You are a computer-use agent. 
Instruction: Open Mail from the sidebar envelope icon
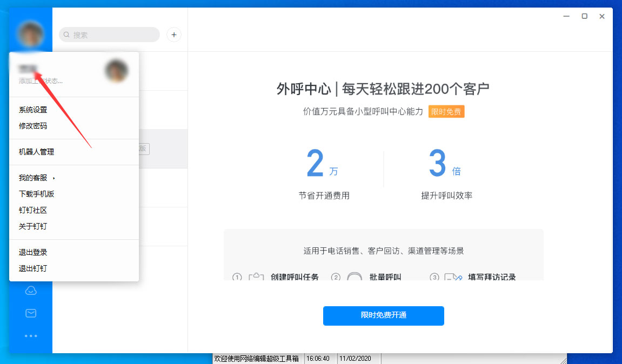pos(31,313)
